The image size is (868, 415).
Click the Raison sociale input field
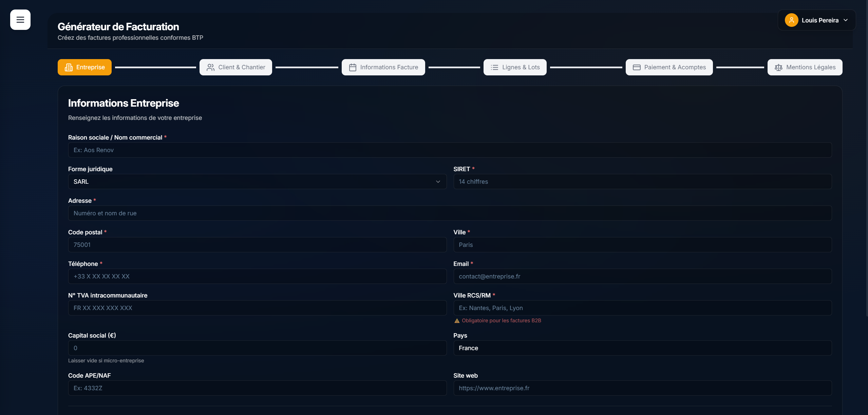pyautogui.click(x=450, y=150)
